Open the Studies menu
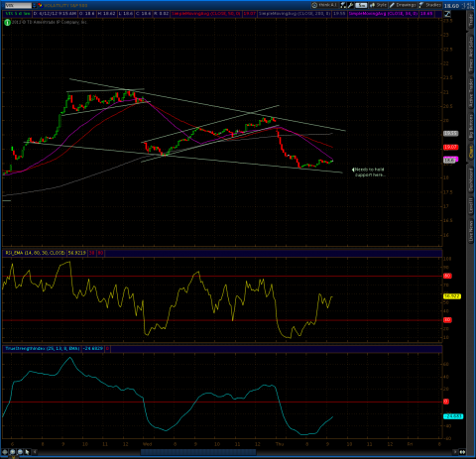The width and height of the screenshot is (476, 459). [430, 5]
